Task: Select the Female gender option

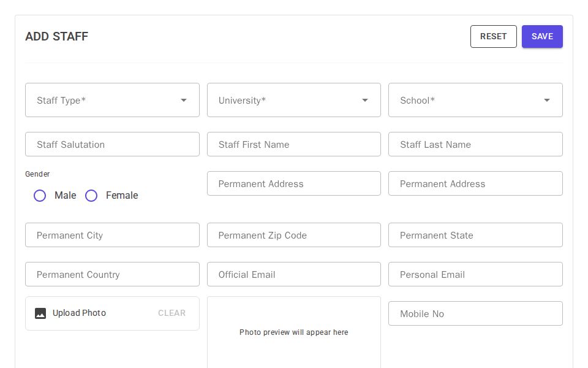Action: pos(91,195)
